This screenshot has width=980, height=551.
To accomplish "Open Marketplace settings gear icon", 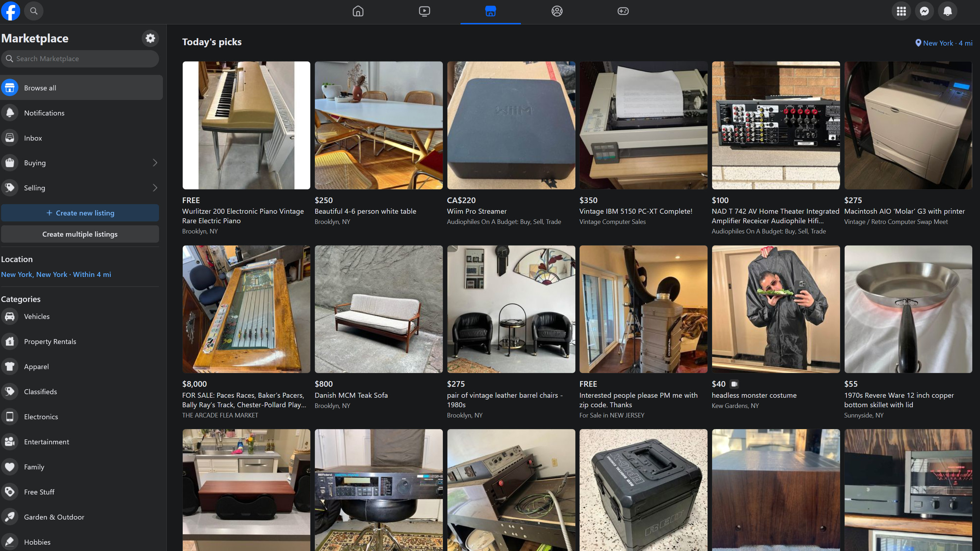I will 150,38.
